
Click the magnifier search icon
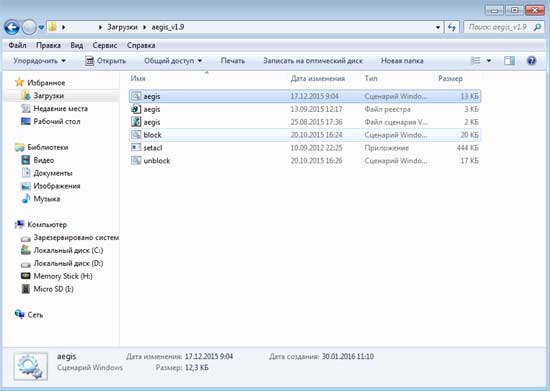point(537,27)
